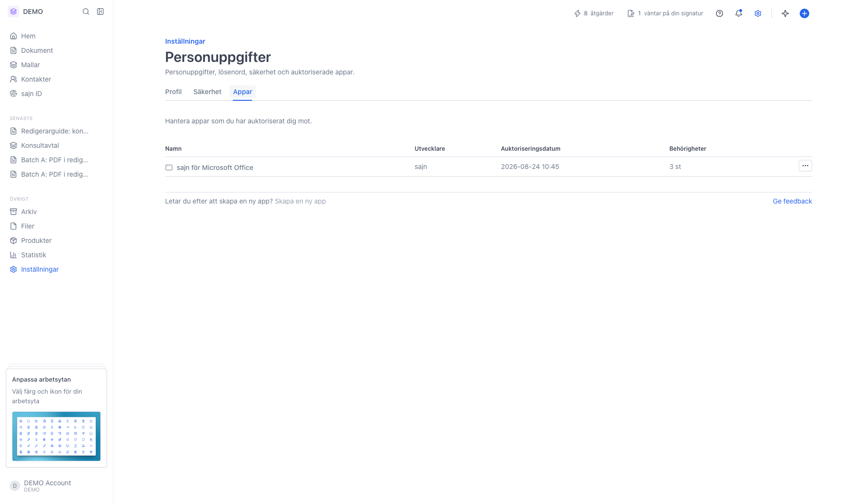The height and width of the screenshot is (504, 864).
Task: Click the Ge feedback link
Action: [792, 201]
